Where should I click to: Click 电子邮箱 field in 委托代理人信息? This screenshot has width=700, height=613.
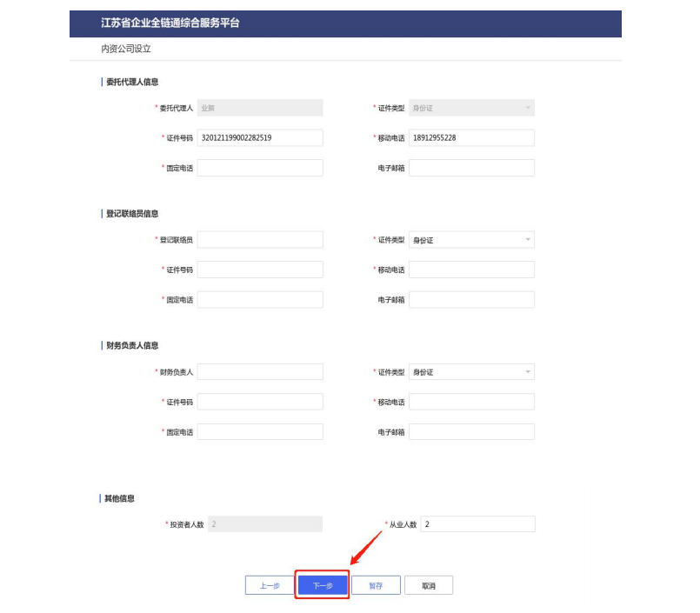coord(472,168)
